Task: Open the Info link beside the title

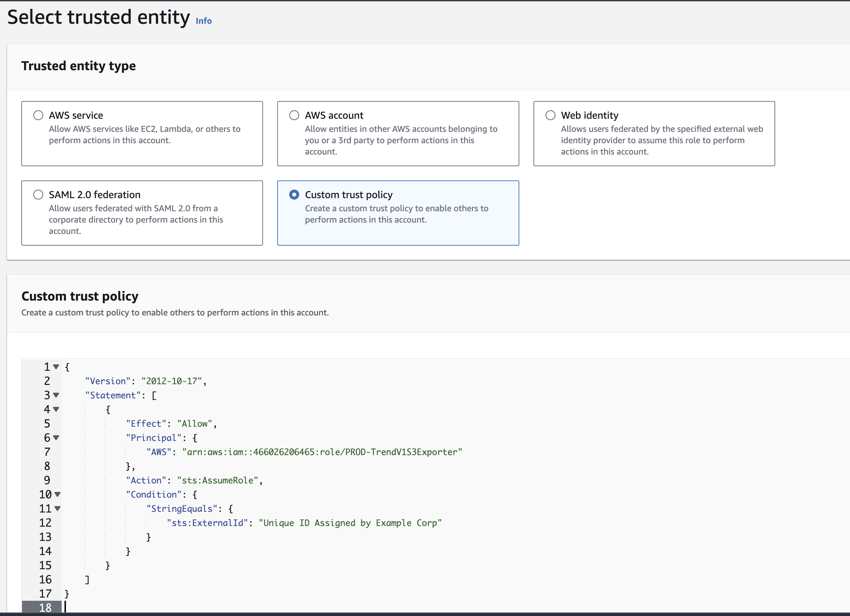Action: [203, 21]
